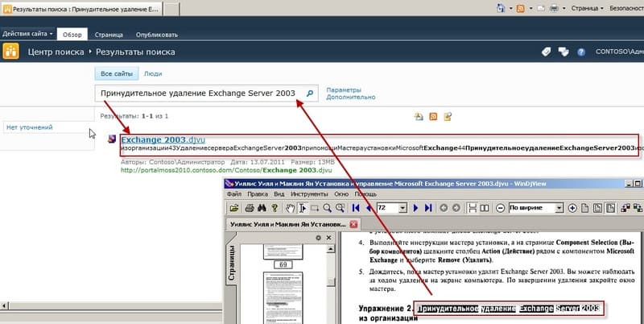Screen dimensions: 644x324
Task: Select the Hand drag tool in WinDjView
Action: (290, 208)
